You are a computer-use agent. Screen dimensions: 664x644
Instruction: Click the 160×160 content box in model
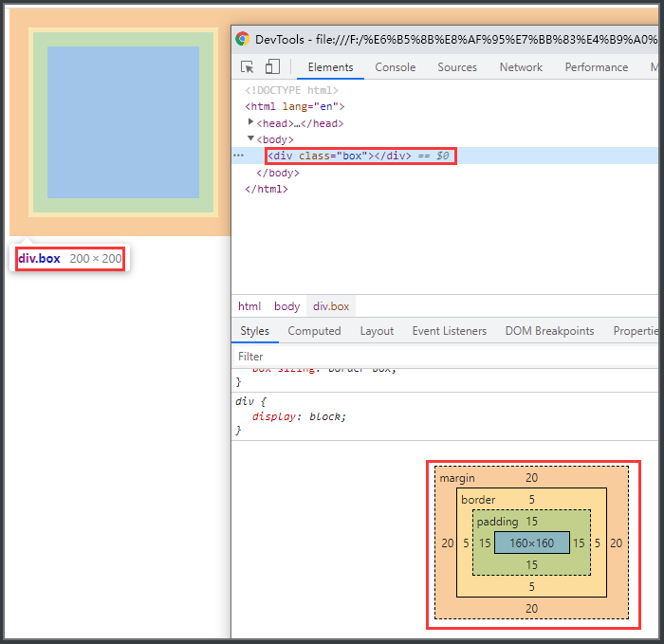[x=532, y=543]
